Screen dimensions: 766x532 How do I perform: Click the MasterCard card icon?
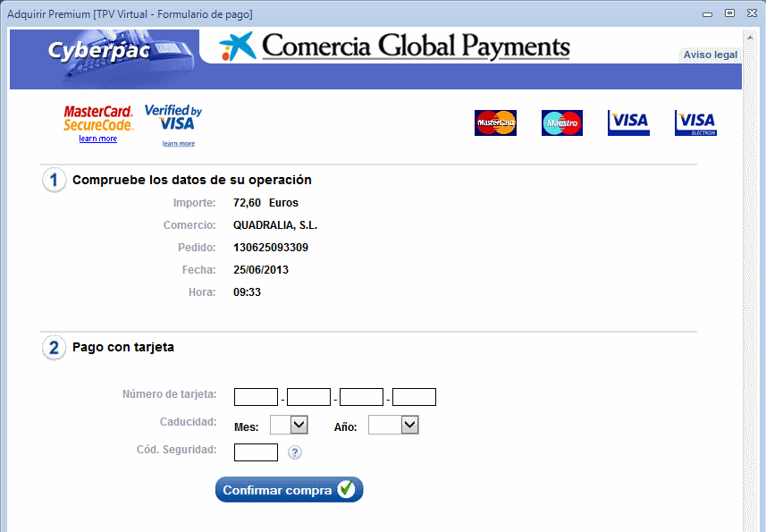click(x=495, y=122)
